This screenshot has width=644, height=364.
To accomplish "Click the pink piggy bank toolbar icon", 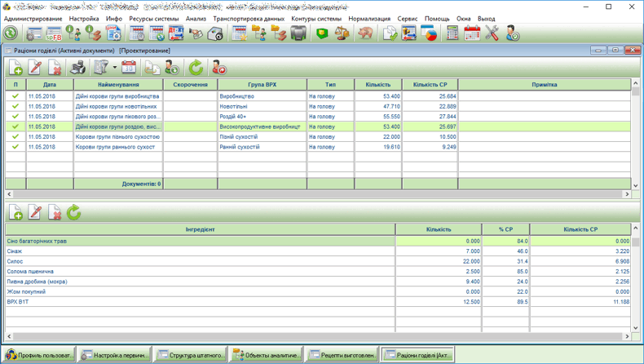I will tap(364, 33).
